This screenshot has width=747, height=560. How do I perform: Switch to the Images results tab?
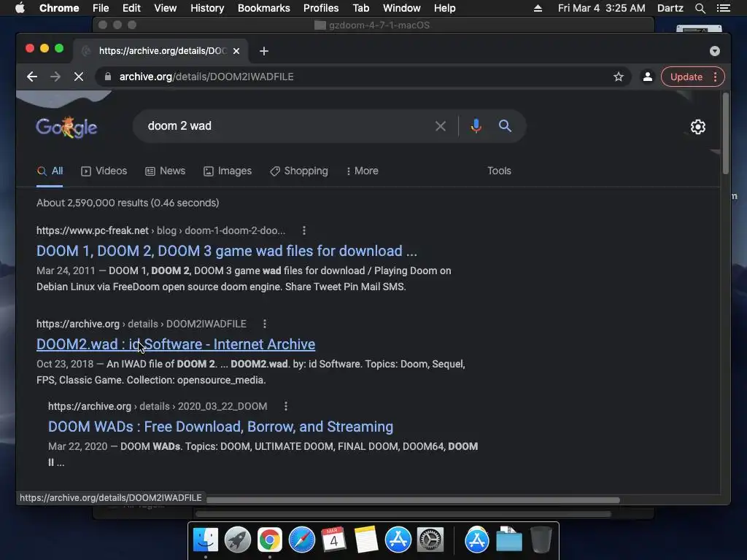228,171
